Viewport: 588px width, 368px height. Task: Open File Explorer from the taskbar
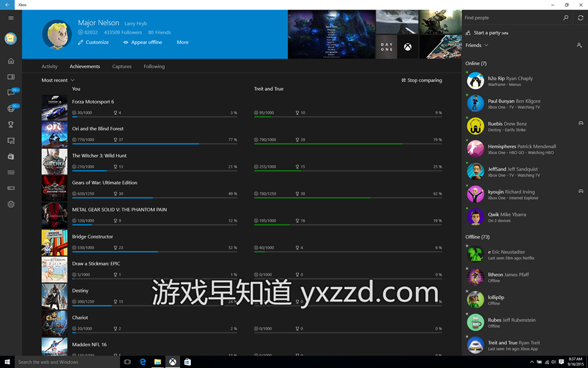tap(158, 362)
